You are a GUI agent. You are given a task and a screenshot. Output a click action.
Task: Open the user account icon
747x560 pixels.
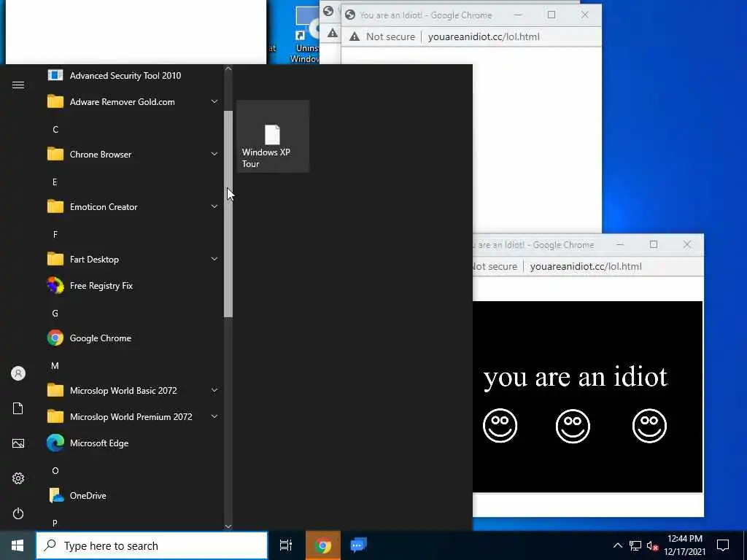18,373
